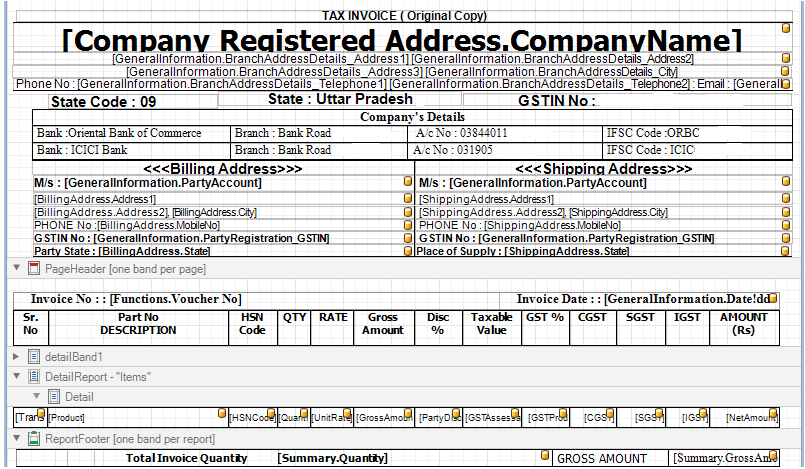Viewport: 805px width, 469px height.
Task: Click binding icon on BranchAddressDetails_Address3 row
Action: pyautogui.click(x=785, y=70)
